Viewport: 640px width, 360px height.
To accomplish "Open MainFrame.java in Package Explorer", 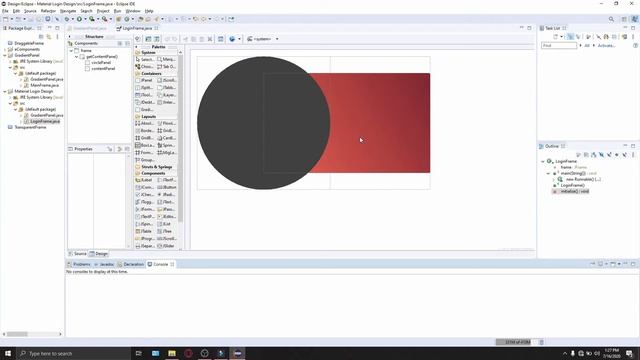I will coord(44,85).
